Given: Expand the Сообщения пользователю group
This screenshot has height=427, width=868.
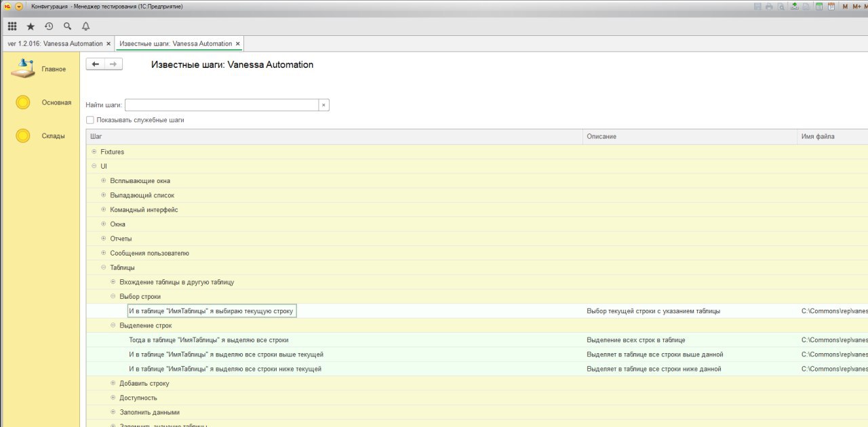Looking at the screenshot, I should 104,253.
